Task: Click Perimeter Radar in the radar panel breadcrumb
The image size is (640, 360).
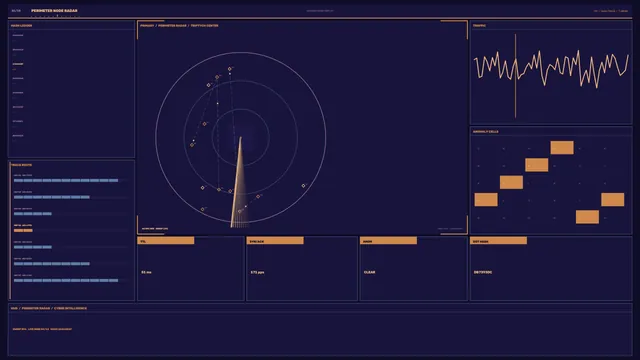Action: tap(172, 25)
